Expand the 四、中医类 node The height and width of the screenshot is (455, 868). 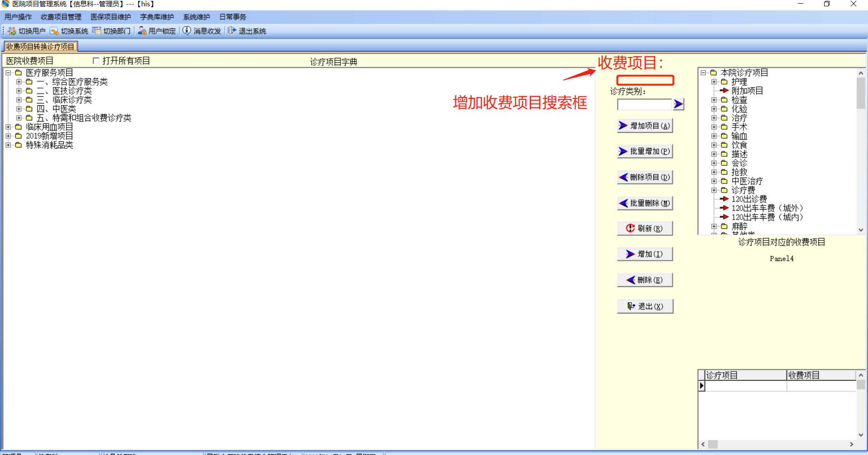tap(19, 109)
